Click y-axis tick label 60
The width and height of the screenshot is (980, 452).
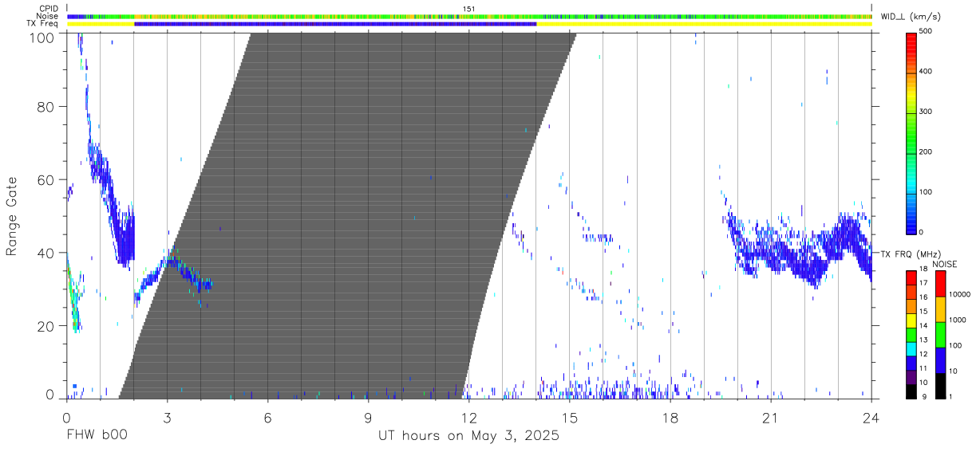(x=46, y=179)
